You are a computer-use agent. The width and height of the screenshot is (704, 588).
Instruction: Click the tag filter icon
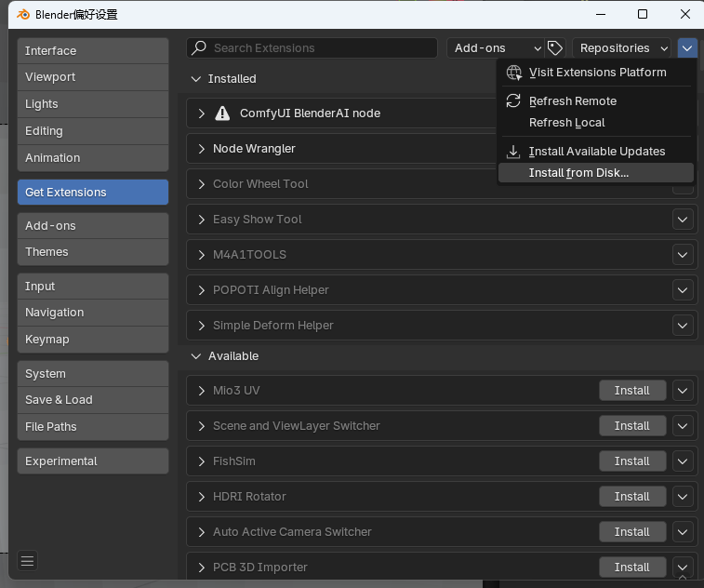pyautogui.click(x=555, y=48)
